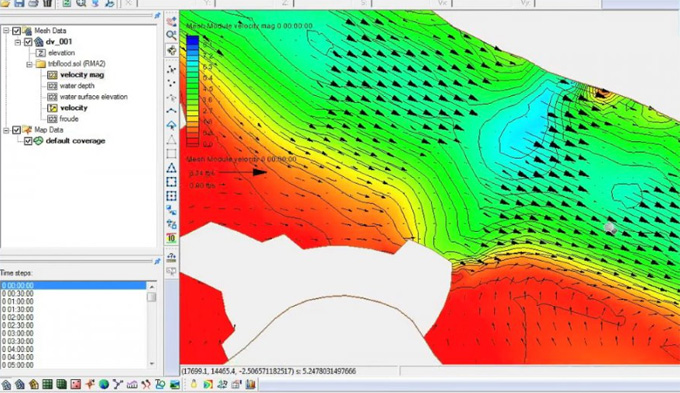Select the default coverage item

(x=75, y=141)
